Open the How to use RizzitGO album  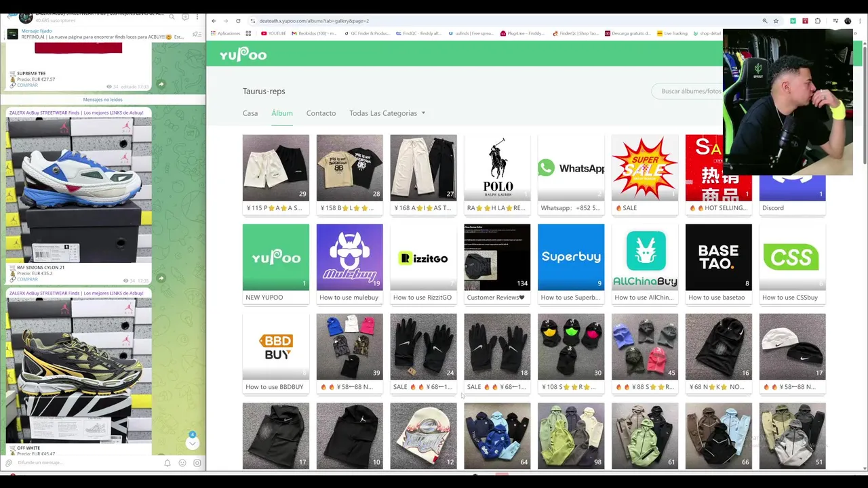click(424, 264)
